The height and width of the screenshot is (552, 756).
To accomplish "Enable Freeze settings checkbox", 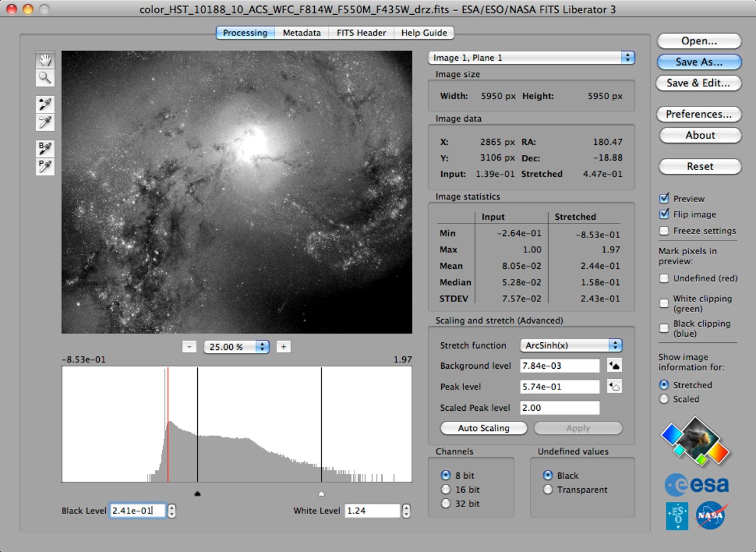I will pos(664,231).
